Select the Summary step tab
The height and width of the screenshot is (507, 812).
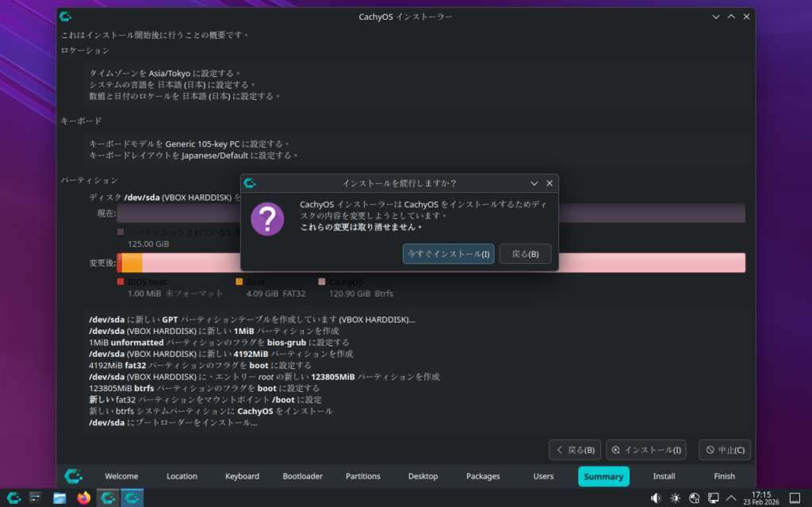click(603, 476)
